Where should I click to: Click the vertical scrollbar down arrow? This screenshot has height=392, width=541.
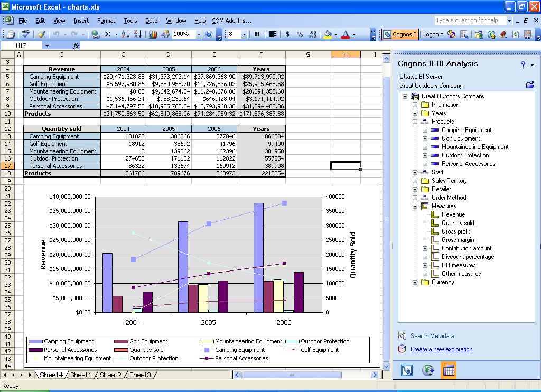pyautogui.click(x=386, y=366)
